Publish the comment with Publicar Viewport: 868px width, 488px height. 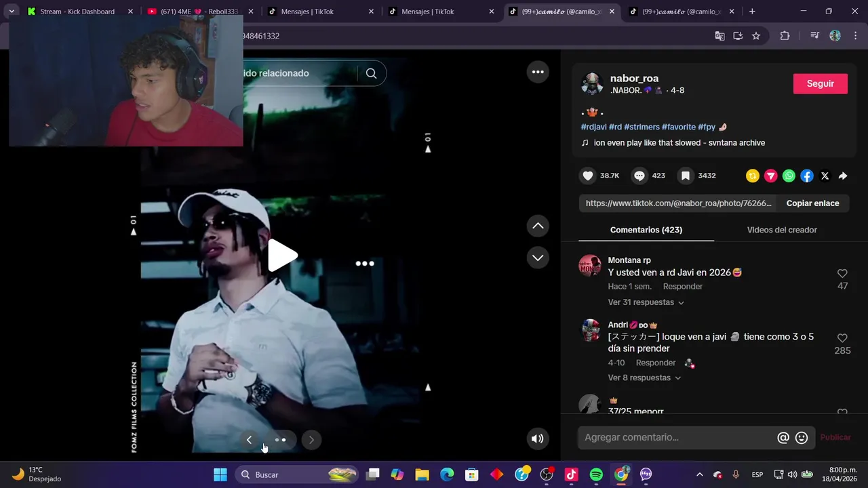click(835, 438)
